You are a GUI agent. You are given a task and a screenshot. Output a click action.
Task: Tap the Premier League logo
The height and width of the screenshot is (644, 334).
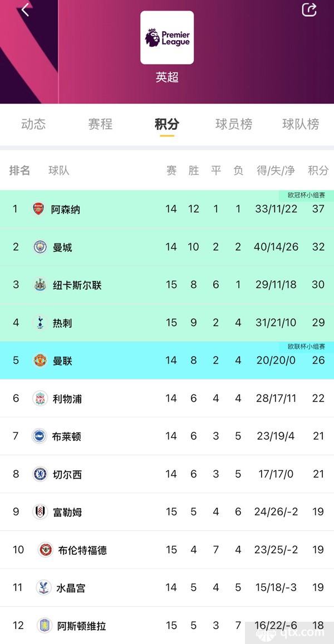(x=167, y=37)
